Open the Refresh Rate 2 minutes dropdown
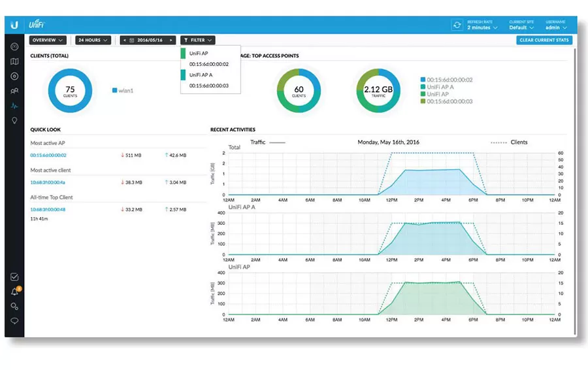 click(x=482, y=25)
